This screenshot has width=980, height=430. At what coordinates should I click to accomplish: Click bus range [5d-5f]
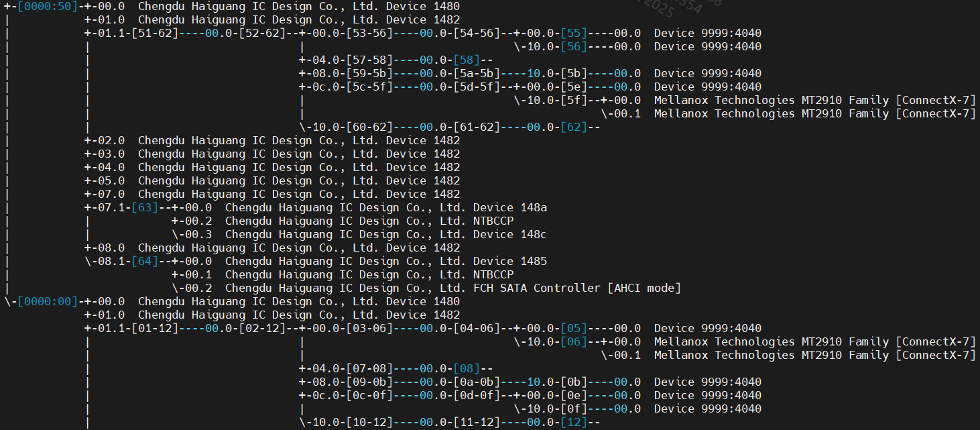click(x=477, y=87)
